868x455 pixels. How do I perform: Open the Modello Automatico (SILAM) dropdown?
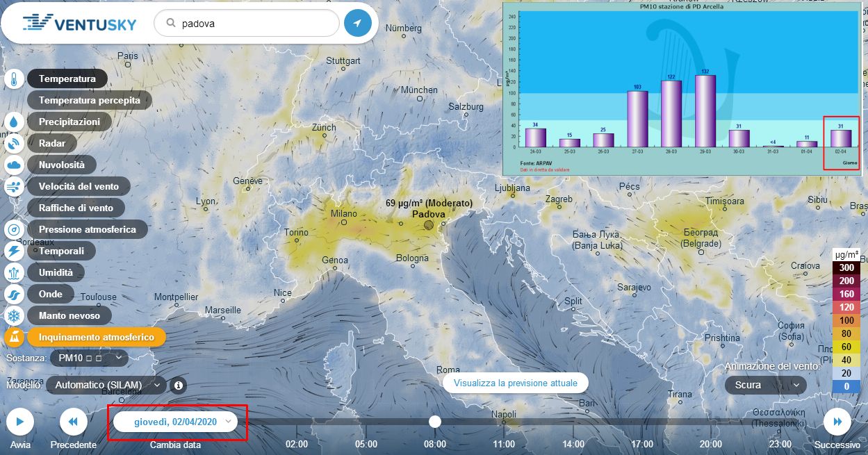tap(106, 385)
